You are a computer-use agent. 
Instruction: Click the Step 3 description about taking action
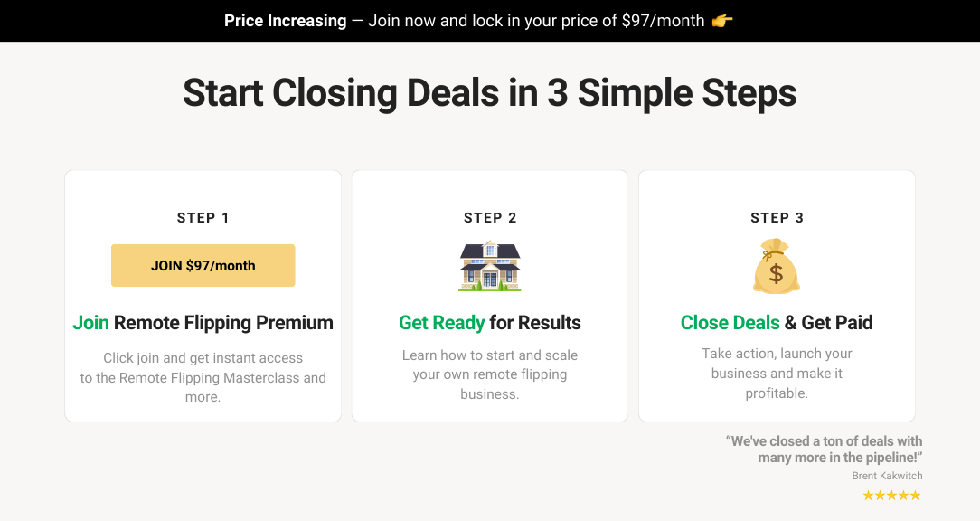(777, 374)
